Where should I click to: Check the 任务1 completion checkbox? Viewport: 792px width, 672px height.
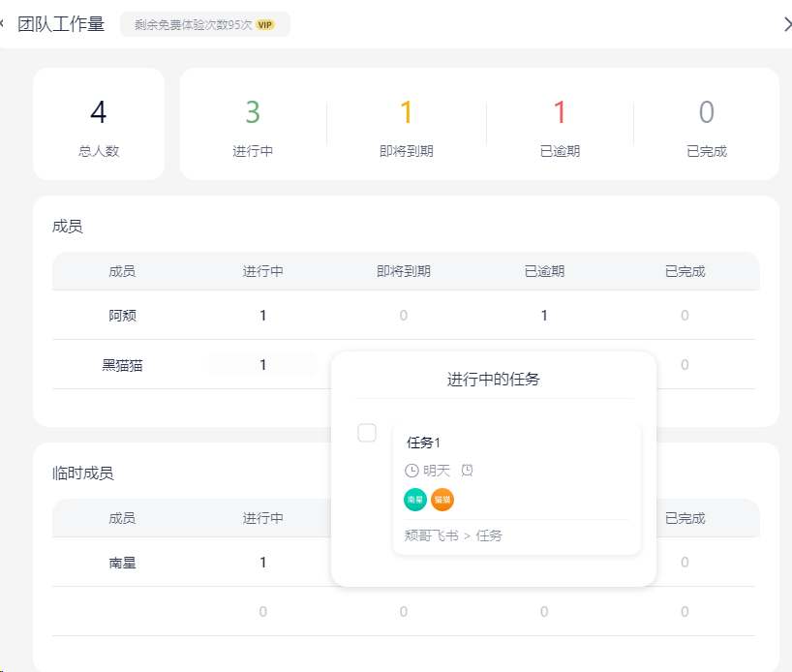click(x=367, y=433)
